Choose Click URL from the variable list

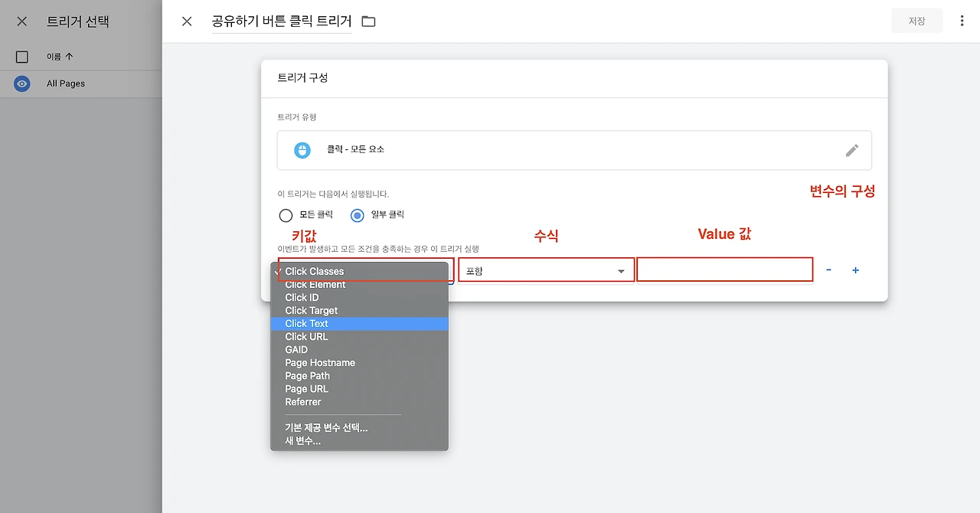(359, 337)
